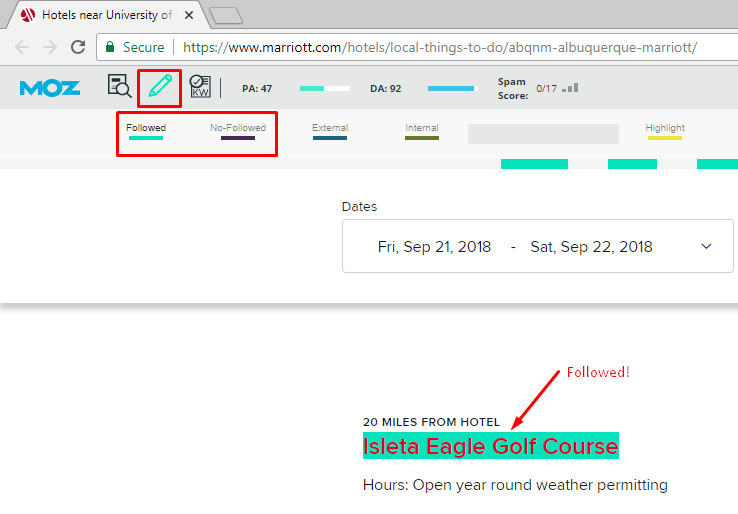The width and height of the screenshot is (738, 514).
Task: Select the Hotels near University tab
Action: point(107,15)
